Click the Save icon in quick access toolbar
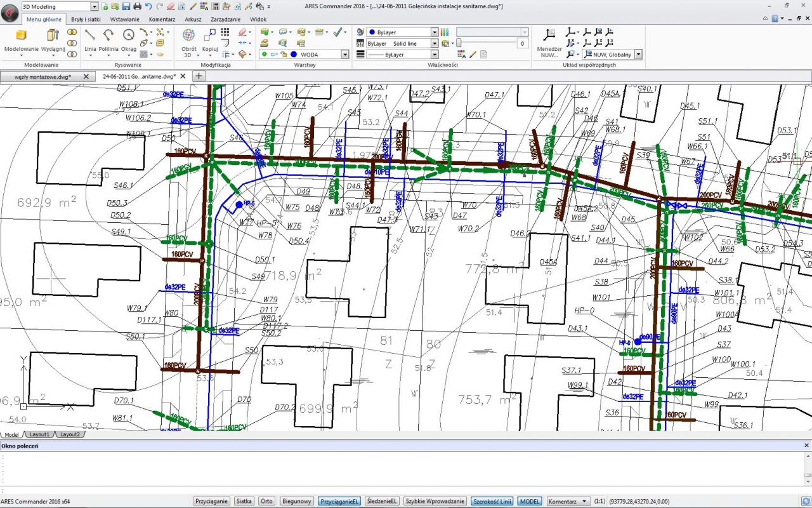The width and height of the screenshot is (812, 508). (126, 6)
